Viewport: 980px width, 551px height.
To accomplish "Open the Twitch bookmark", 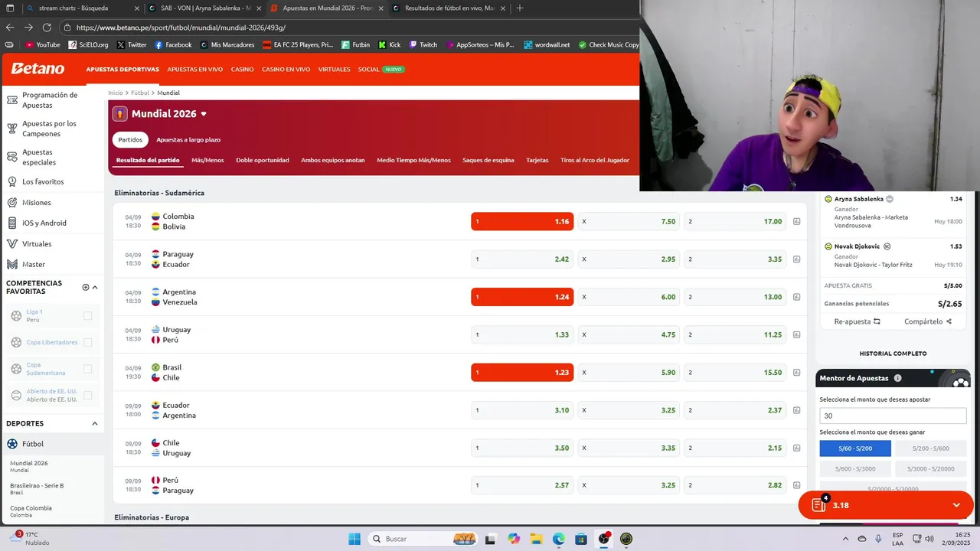I will coord(423,44).
